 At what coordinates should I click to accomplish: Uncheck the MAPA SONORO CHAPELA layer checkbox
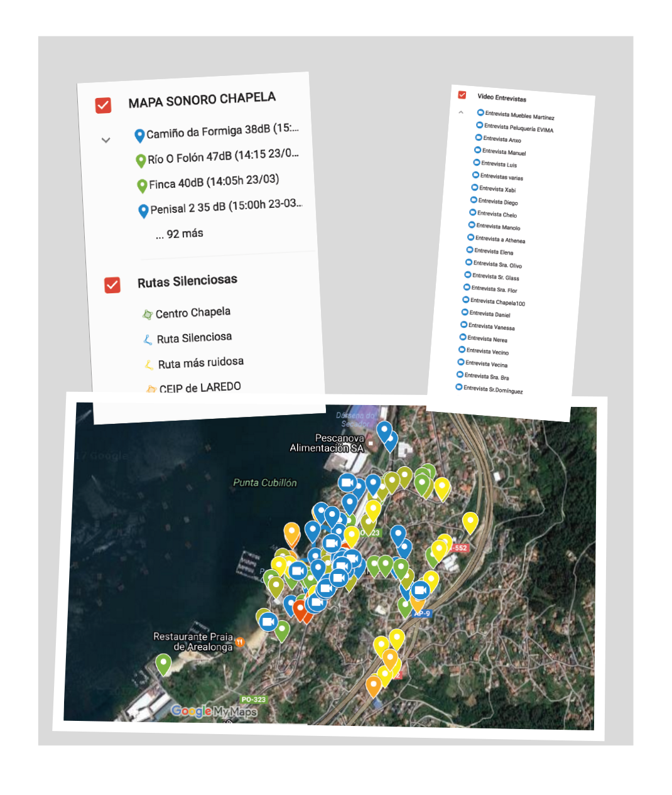point(104,105)
